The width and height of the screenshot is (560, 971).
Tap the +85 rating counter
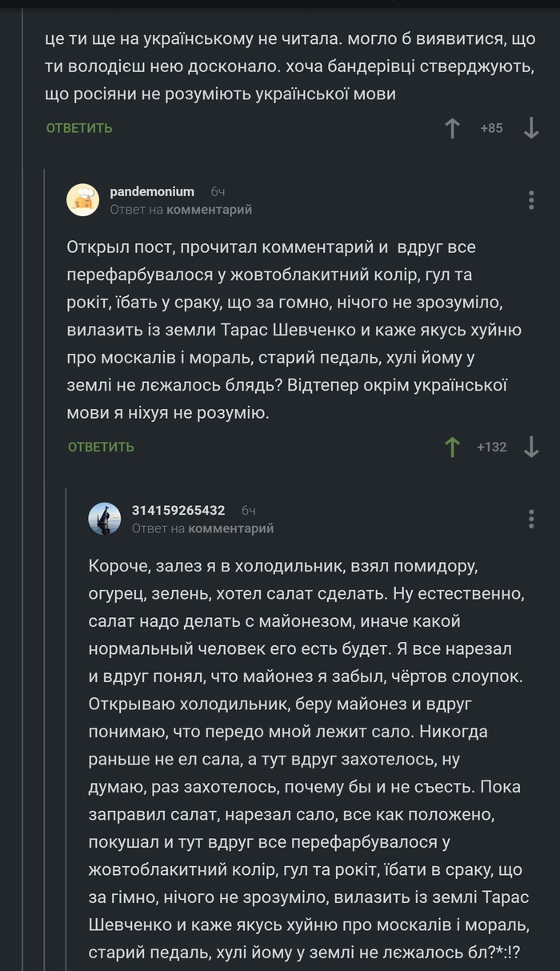491,128
